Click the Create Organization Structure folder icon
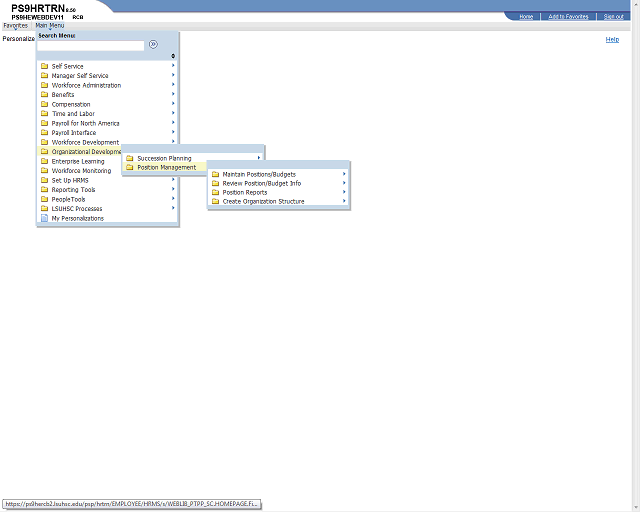The image size is (640, 512). [216, 201]
